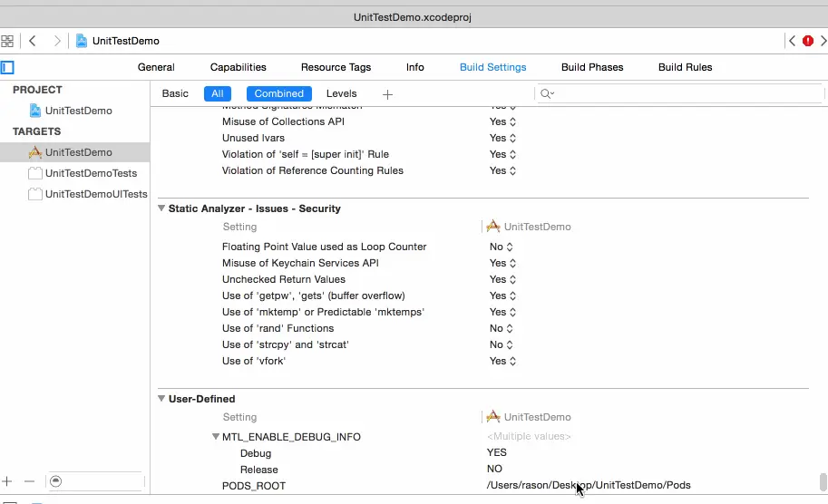Switch to the Build Phases tab
The width and height of the screenshot is (828, 504).
pyautogui.click(x=592, y=67)
